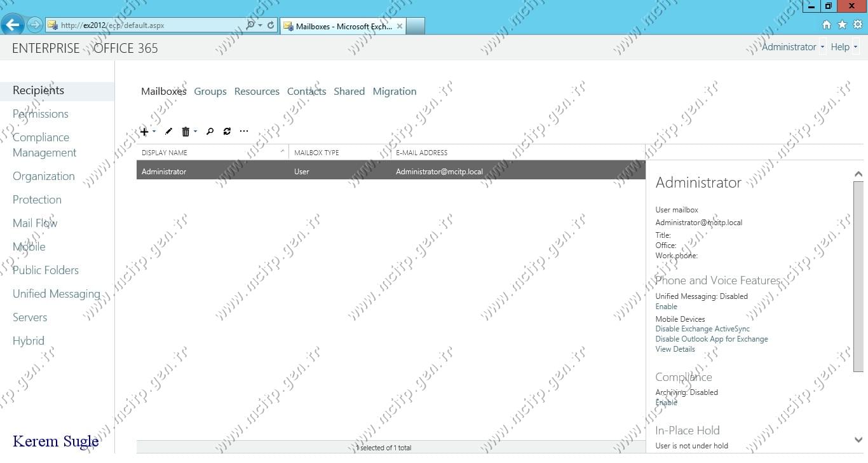Click the Delete trash can icon
Image resolution: width=868 pixels, height=463 pixels.
(186, 132)
